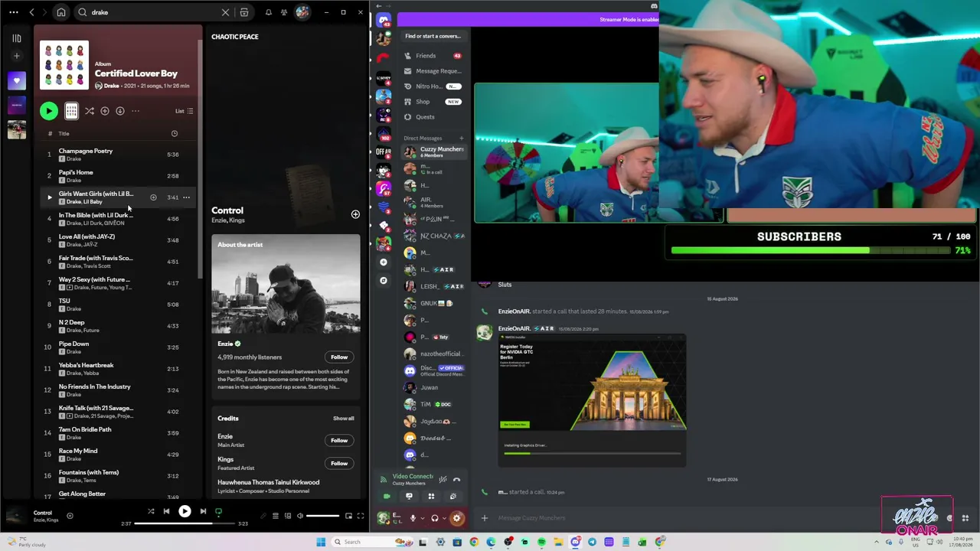Collapse Your Library sidebar

point(17,38)
